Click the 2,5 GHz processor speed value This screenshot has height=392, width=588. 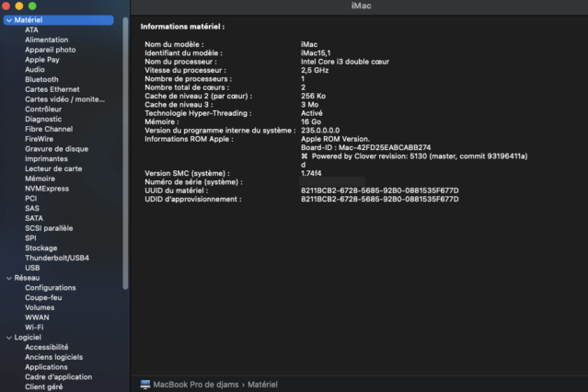click(x=315, y=70)
